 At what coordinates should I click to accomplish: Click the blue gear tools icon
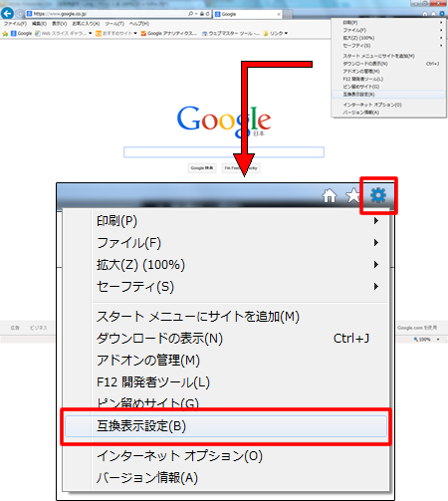(378, 195)
